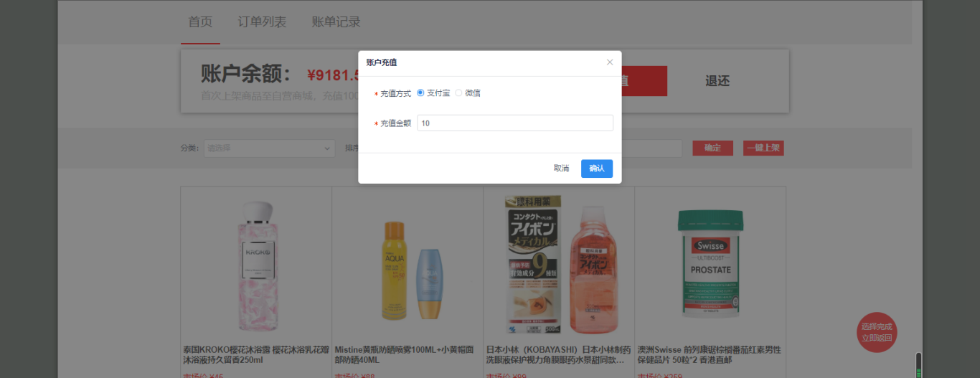Click the 退还 button

717,81
